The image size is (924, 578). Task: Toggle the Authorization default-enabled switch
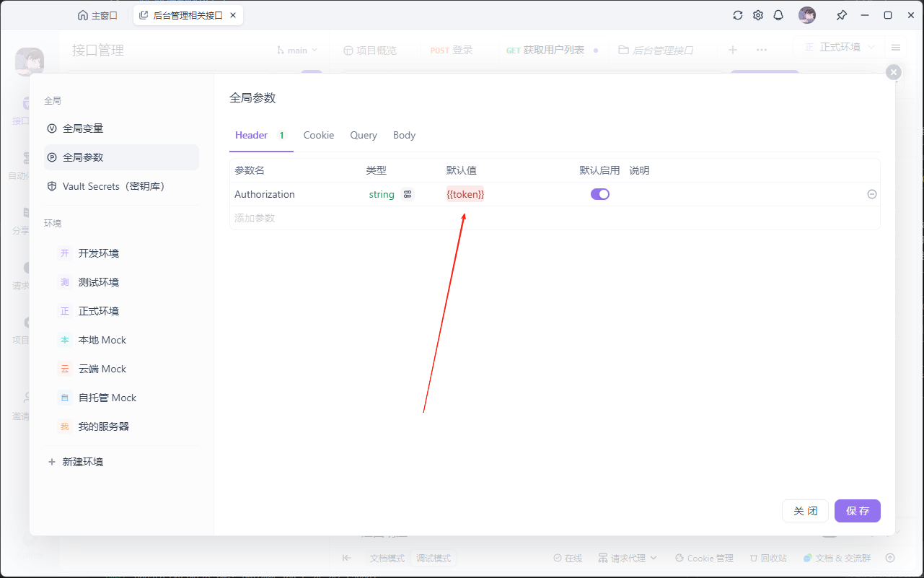pos(599,194)
